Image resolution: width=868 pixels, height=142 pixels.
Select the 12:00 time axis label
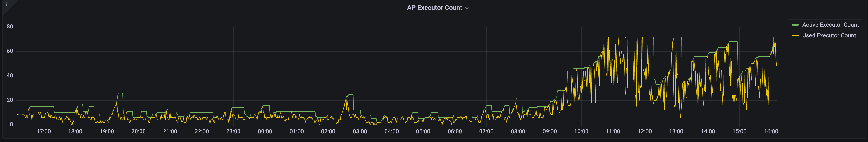644,132
